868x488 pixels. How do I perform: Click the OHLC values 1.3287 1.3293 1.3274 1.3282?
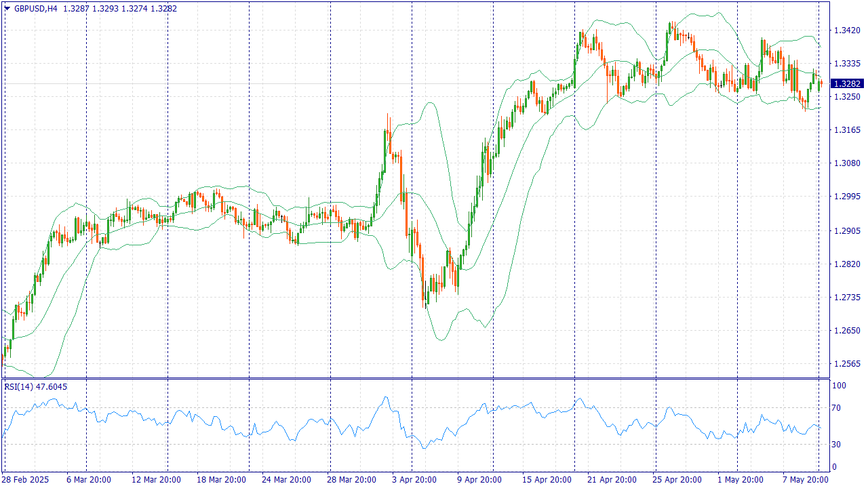(120, 9)
